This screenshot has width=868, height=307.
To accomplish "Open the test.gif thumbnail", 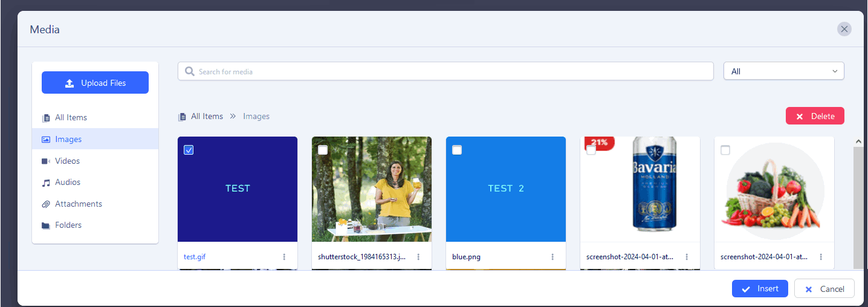I will point(238,189).
